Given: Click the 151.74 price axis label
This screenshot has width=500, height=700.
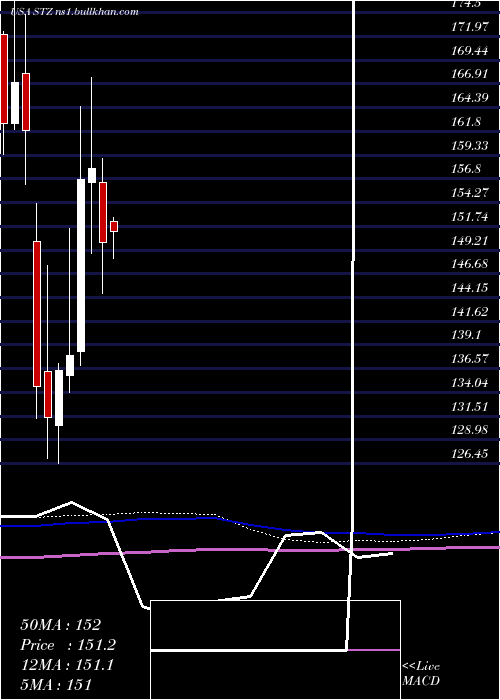Looking at the screenshot, I should [470, 217].
